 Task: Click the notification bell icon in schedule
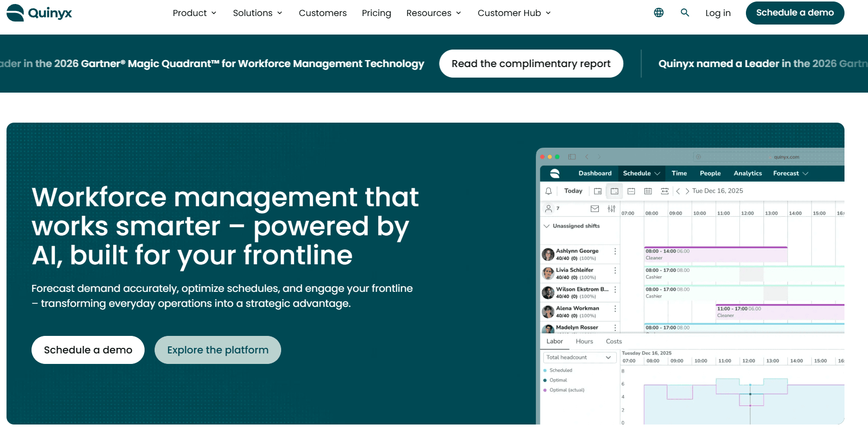[x=548, y=191]
